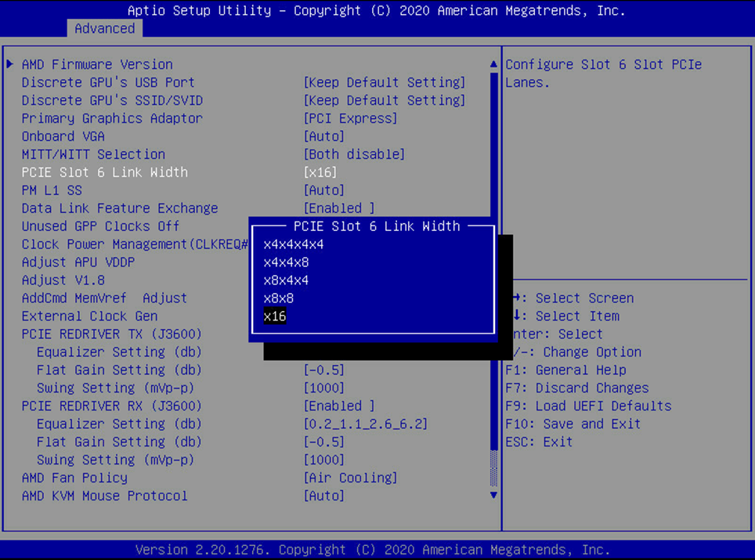Click the PCIE Slot 6 Link Width popup title
Viewport: 755px width, 560px height.
click(x=377, y=226)
